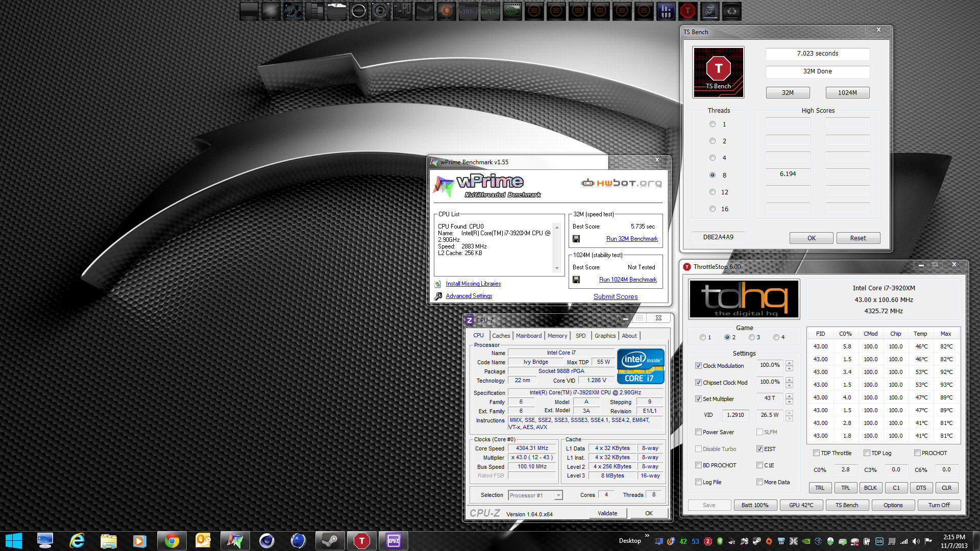This screenshot has height=551, width=980.
Task: Open the camera lens dock icon
Action: click(x=380, y=11)
